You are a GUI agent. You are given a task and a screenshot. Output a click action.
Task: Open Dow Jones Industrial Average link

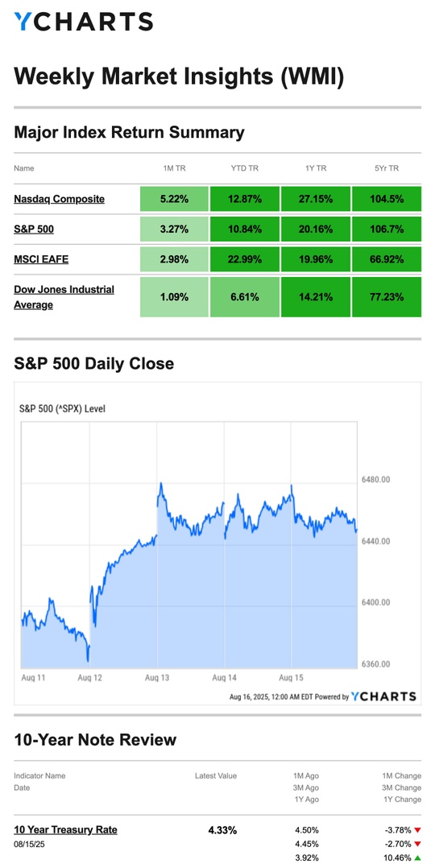coord(64,296)
